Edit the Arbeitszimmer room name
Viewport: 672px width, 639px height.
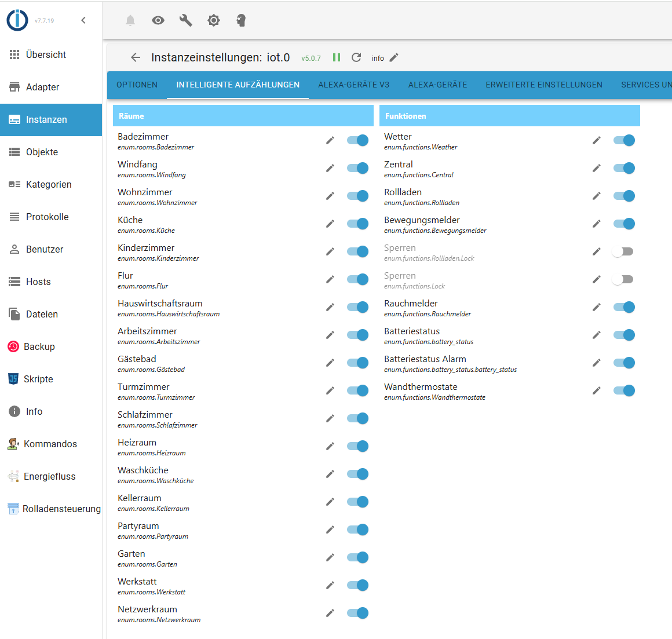(x=330, y=335)
